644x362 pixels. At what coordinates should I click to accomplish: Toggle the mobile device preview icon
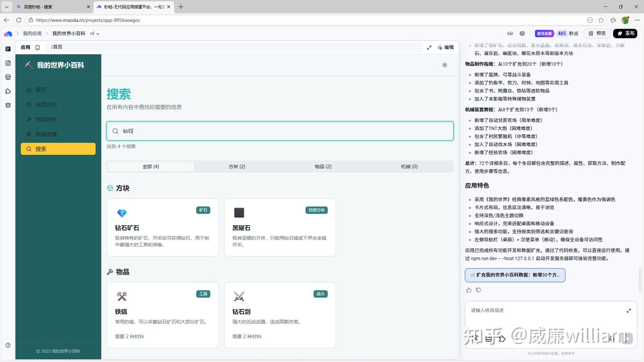click(x=38, y=47)
